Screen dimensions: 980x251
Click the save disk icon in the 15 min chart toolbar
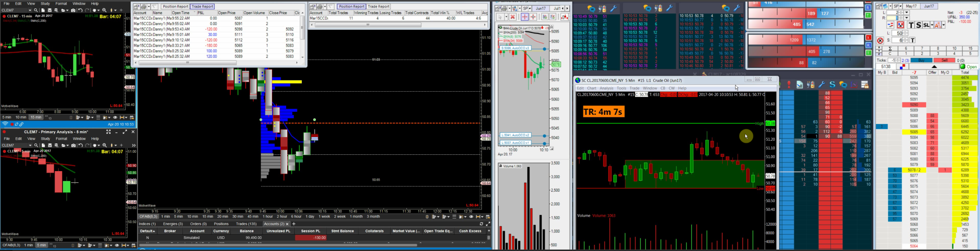pyautogui.click(x=50, y=10)
